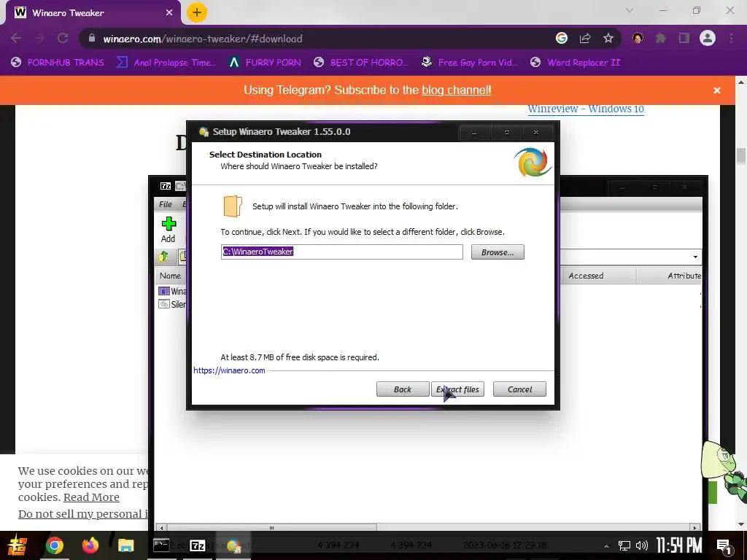Open the command prompt taskbar icon
This screenshot has width=747, height=560.
161,545
